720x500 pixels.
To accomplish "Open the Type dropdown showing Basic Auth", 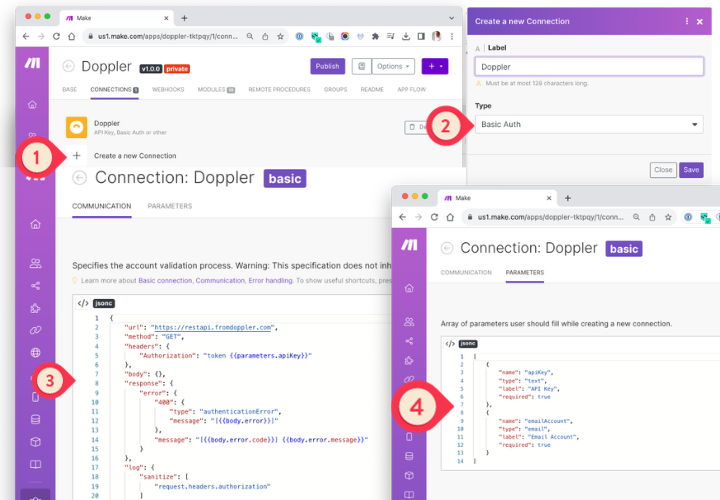I will point(589,124).
